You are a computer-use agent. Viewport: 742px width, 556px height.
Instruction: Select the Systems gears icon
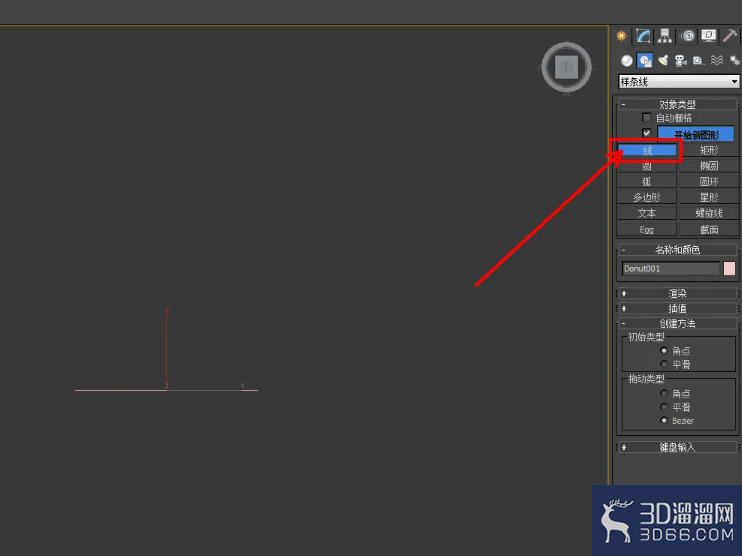(734, 61)
